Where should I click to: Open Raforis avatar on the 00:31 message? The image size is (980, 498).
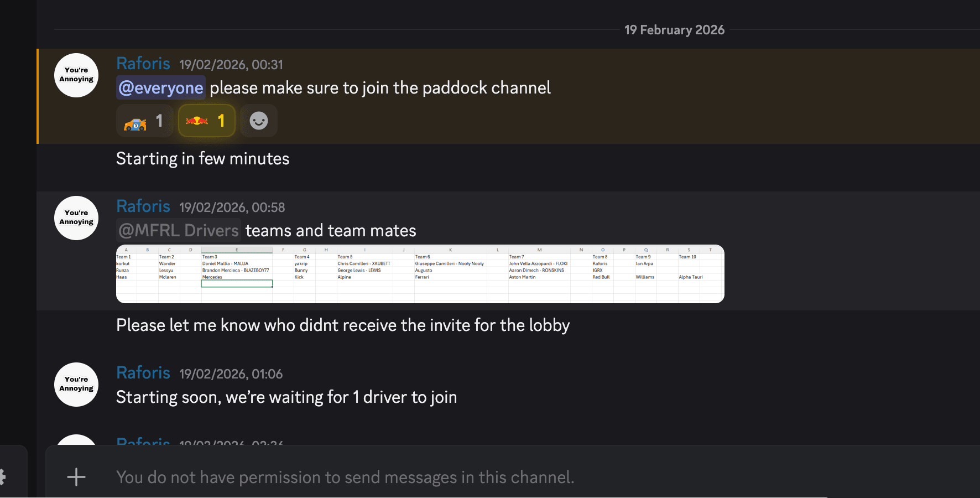point(76,75)
